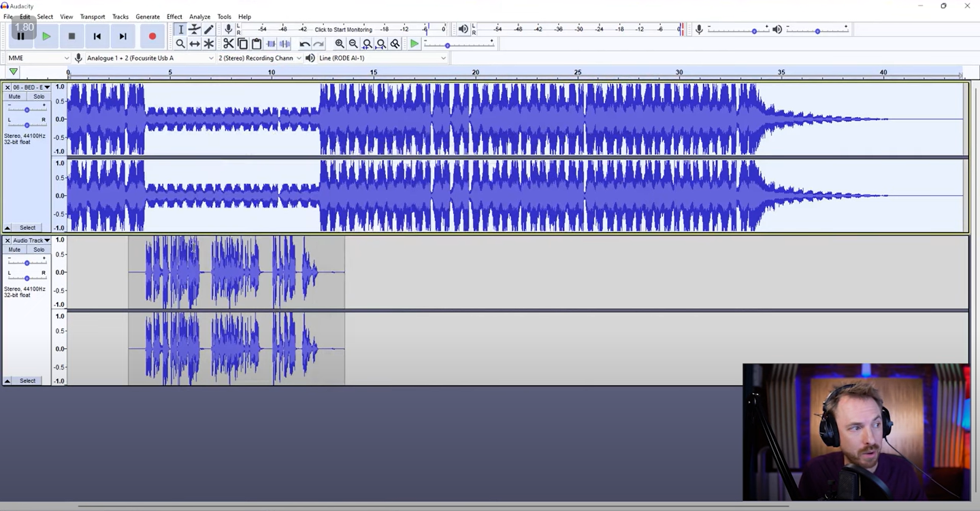The image size is (980, 511).
Task: Click the red Record button
Action: pos(152,36)
